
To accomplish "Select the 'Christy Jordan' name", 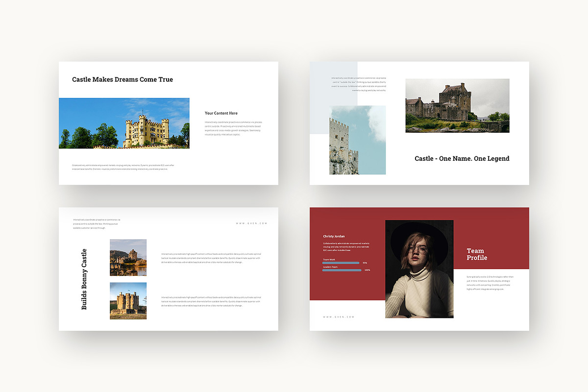I will [x=334, y=237].
